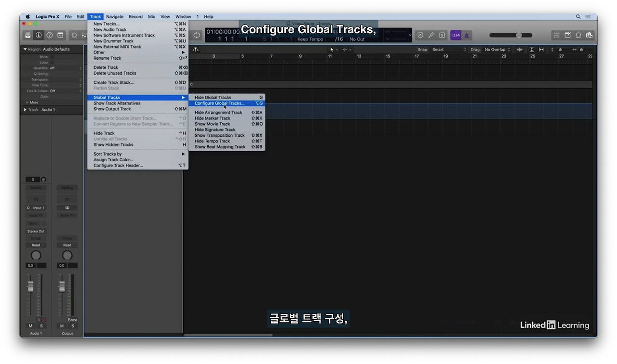Click the horizontal scrollbar in tracks area
Image resolution: width=617 pixels, height=364 pixels.
click(x=228, y=335)
